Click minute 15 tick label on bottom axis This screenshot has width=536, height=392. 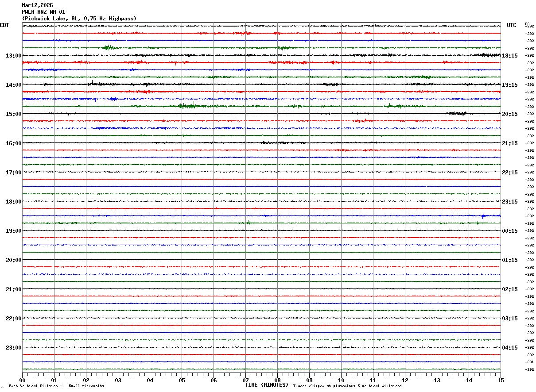(501, 380)
